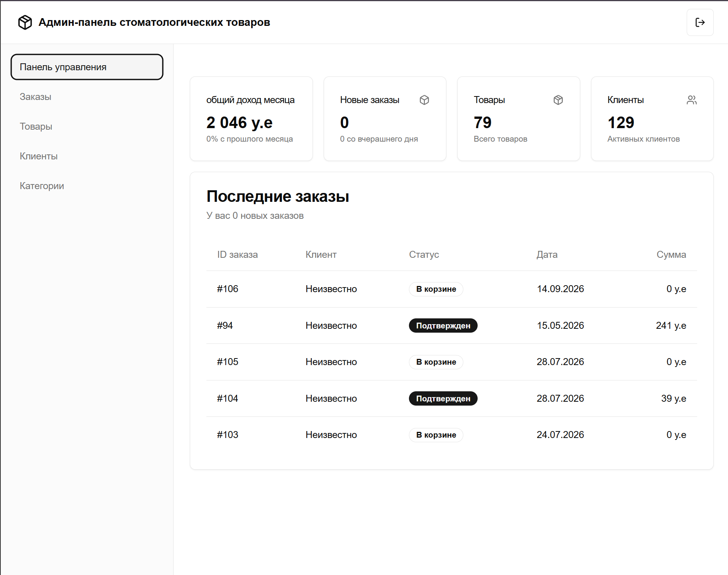
Task: Click the В корзине badge for order #103
Action: [x=436, y=435]
